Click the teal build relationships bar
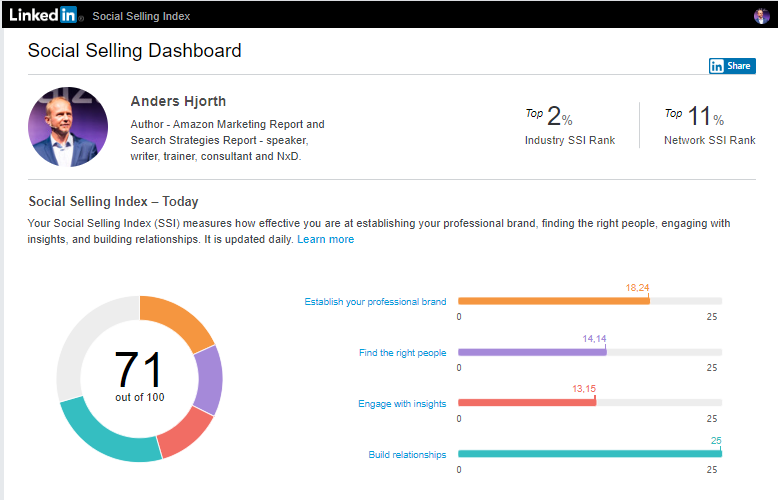The height and width of the screenshot is (500, 778). tap(590, 454)
